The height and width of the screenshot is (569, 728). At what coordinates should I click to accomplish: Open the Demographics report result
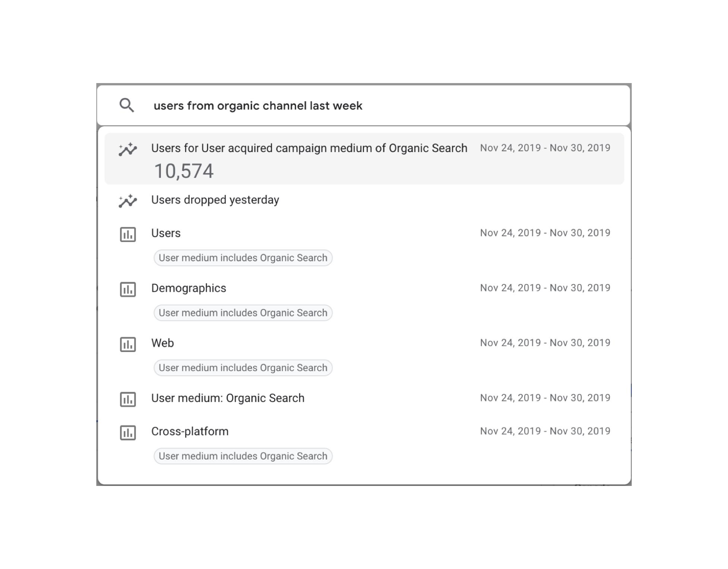point(188,288)
